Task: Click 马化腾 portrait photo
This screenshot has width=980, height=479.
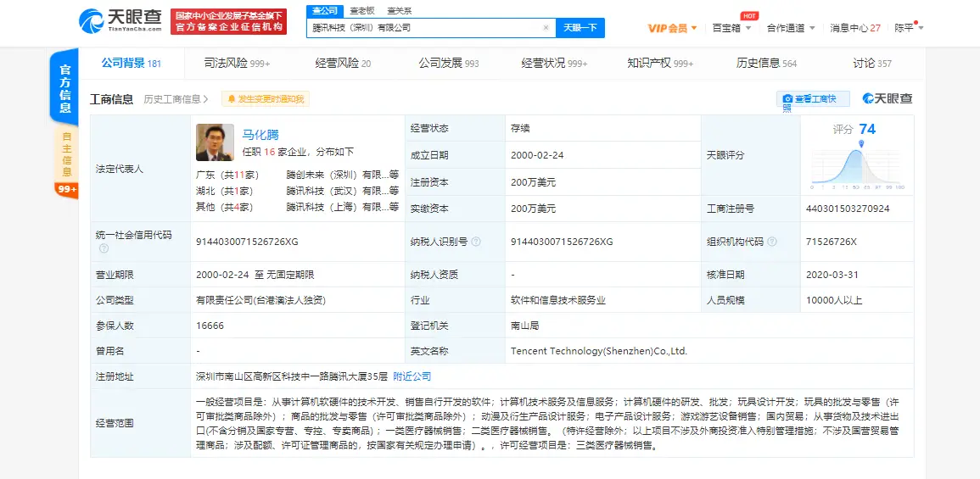Action: (x=215, y=142)
